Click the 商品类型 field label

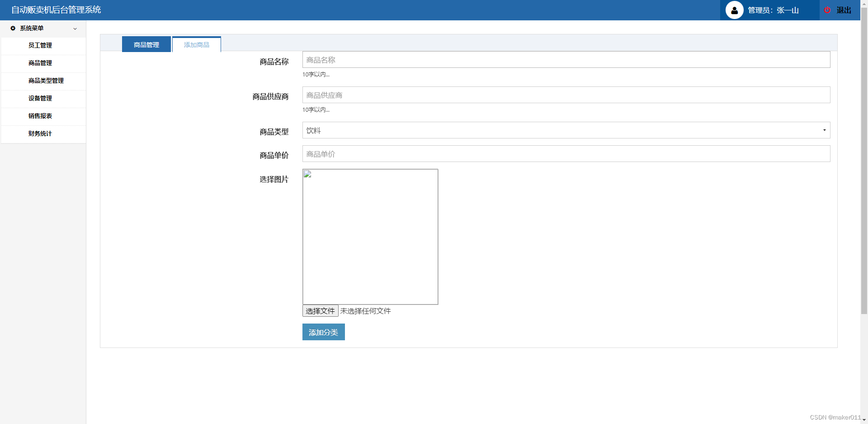click(274, 132)
